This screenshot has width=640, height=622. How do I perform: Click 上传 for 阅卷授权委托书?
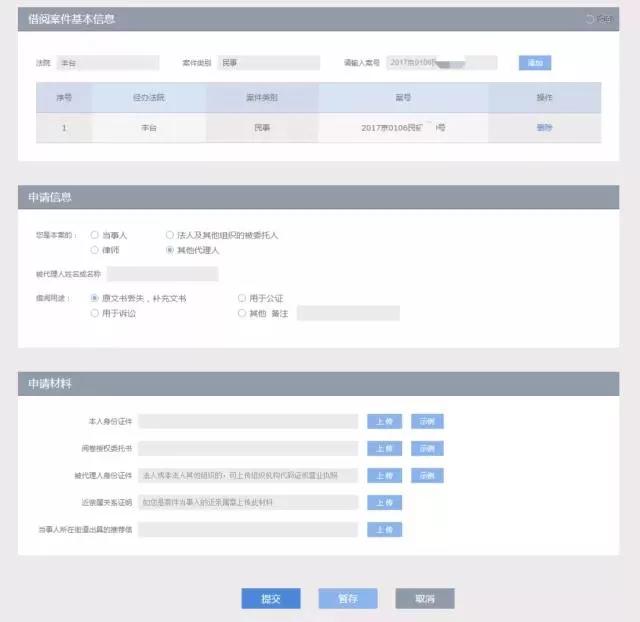pos(384,449)
